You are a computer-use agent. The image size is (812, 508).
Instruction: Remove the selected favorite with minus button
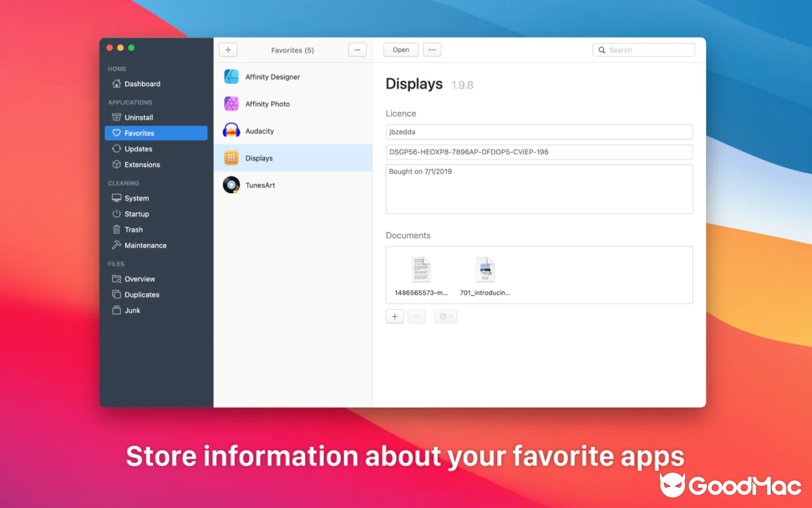pos(357,50)
